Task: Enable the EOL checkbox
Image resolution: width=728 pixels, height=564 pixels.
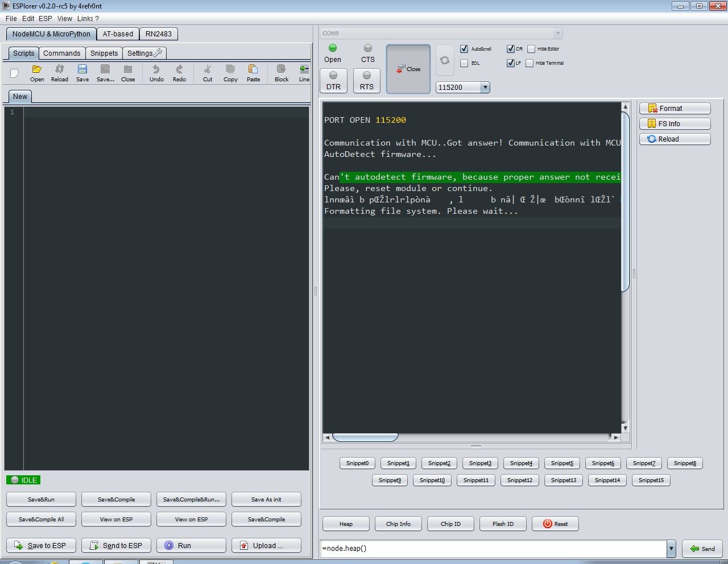Action: click(x=464, y=63)
